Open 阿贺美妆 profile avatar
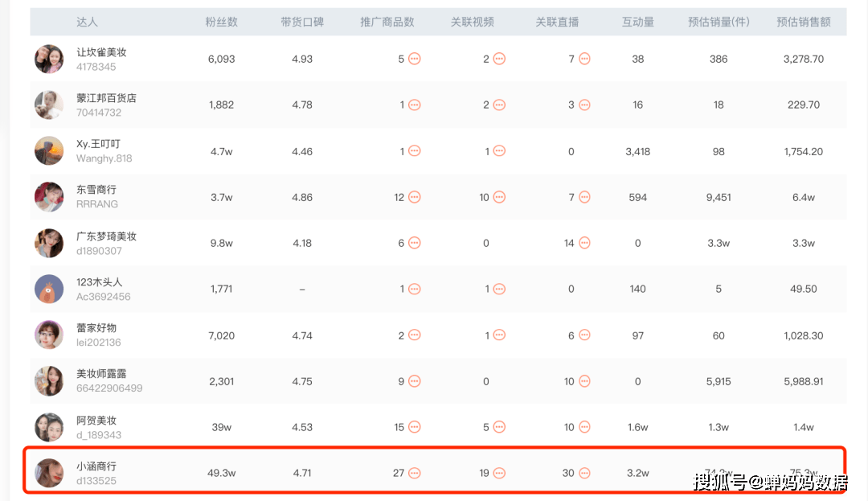 (49, 427)
